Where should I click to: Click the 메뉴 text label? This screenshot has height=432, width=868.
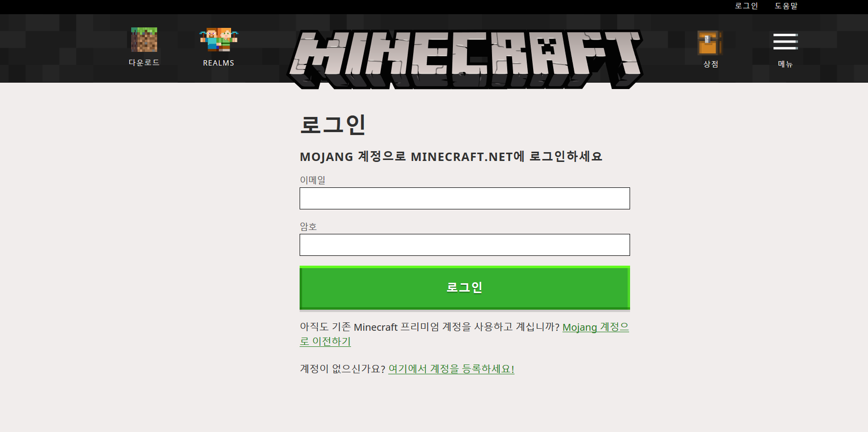click(x=785, y=64)
